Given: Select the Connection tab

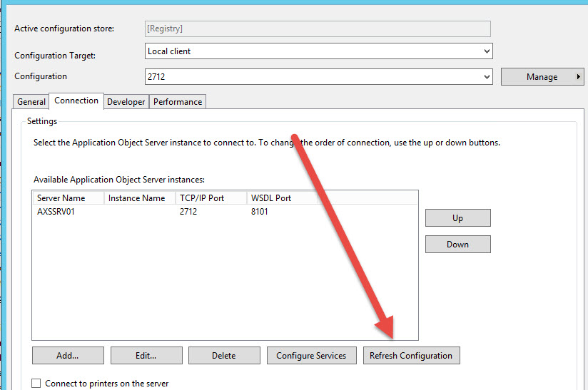Looking at the screenshot, I should click(x=76, y=101).
